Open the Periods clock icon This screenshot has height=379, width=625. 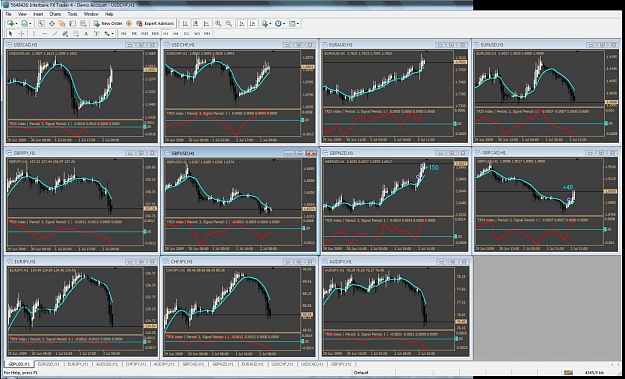278,24
